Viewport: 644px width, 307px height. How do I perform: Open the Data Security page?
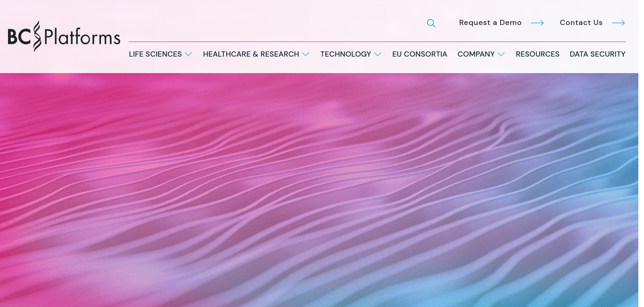tap(597, 54)
